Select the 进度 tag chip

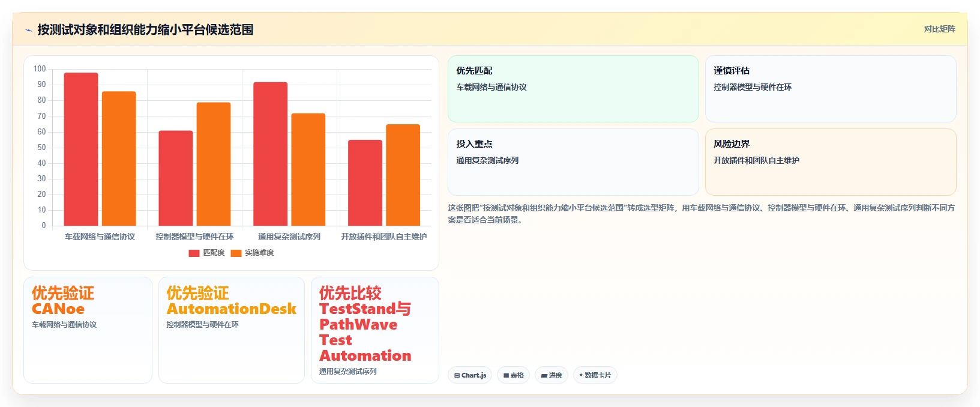coord(551,375)
